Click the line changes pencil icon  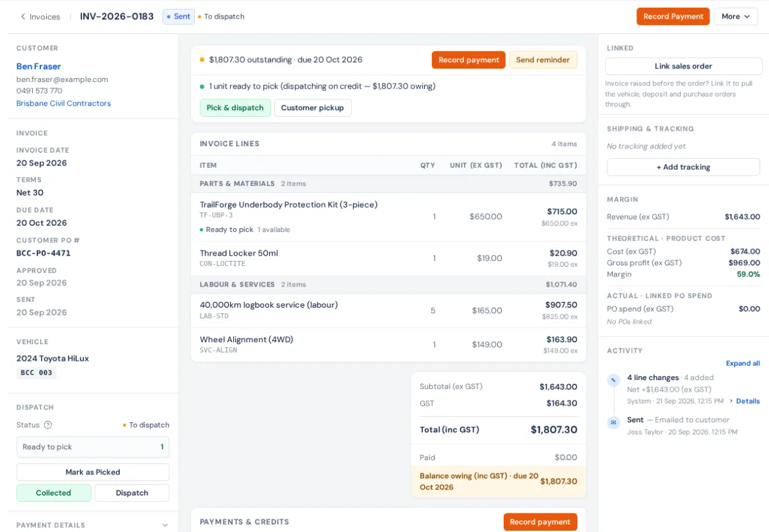[613, 380]
